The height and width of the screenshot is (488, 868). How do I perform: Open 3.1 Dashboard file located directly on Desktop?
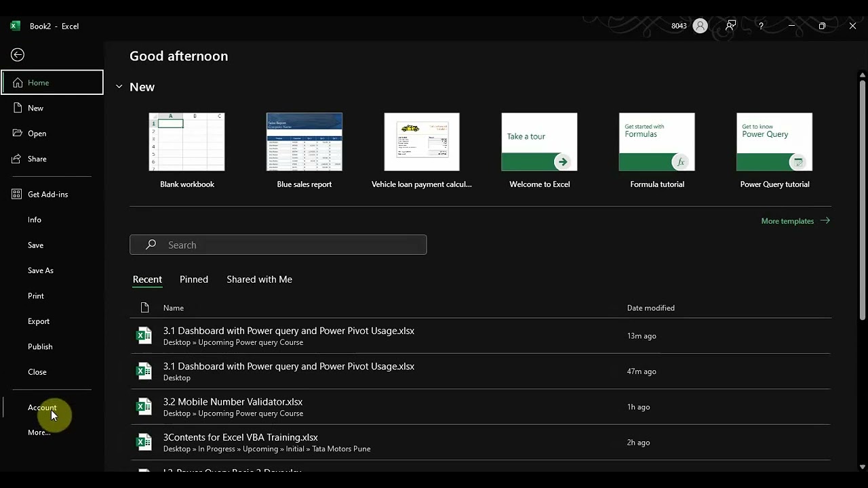coord(480,371)
